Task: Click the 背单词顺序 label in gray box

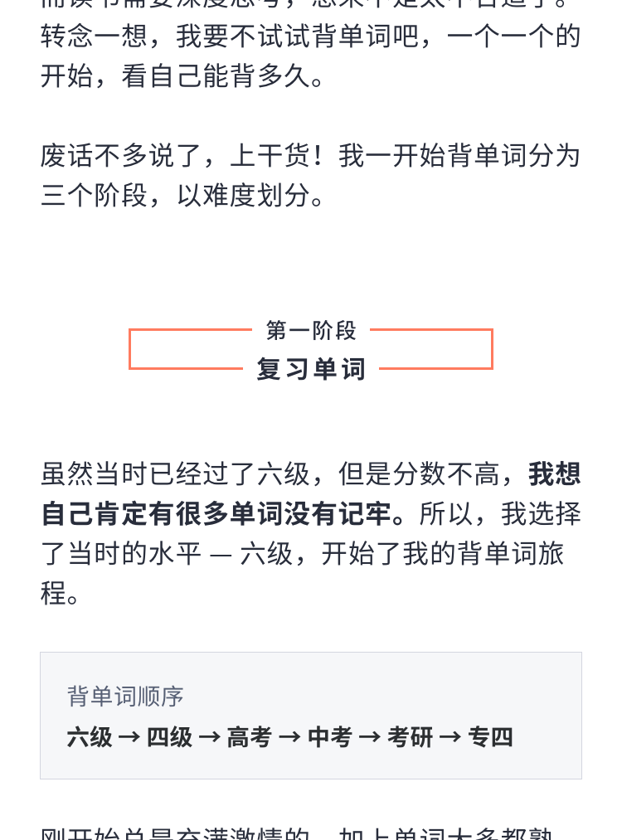Action: coord(125,697)
